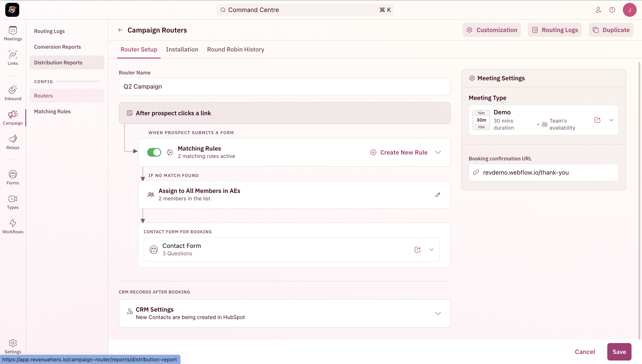Open Contact Form in new window
642x364 pixels.
coord(418,249)
